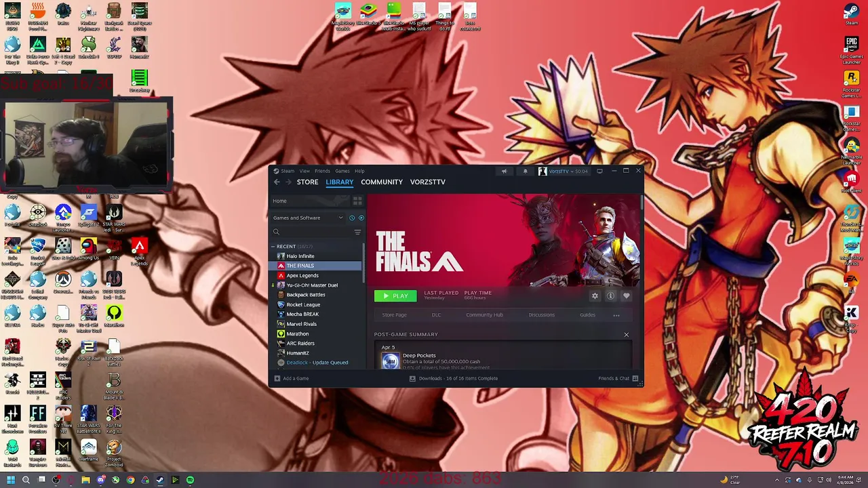Open Spotify from the taskbar
868x488 pixels.
(x=190, y=480)
